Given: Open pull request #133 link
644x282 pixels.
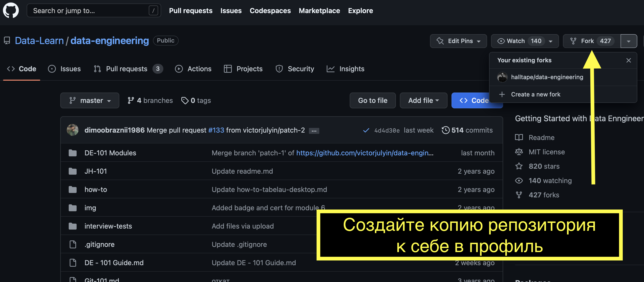Looking at the screenshot, I should pyautogui.click(x=216, y=130).
